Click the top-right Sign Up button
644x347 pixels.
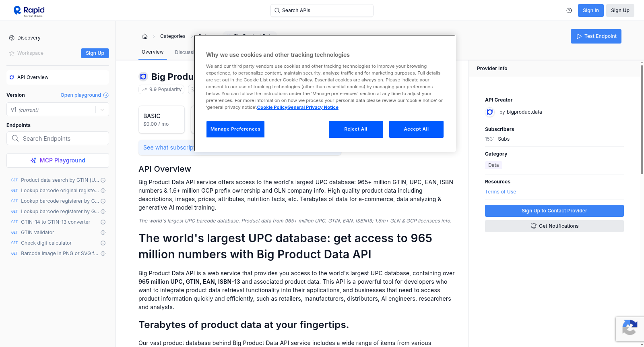point(620,10)
